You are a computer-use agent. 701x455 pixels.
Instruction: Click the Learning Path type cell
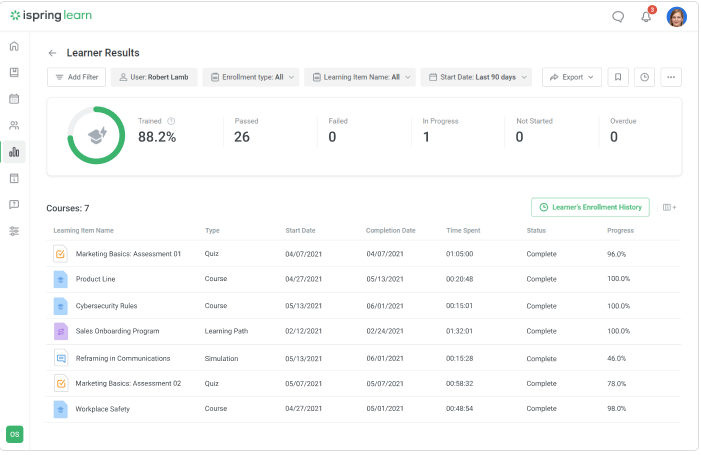(x=226, y=331)
